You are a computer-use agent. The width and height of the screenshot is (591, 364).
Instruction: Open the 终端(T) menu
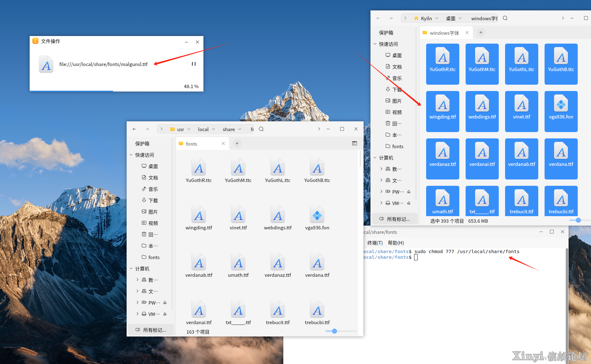coord(375,243)
